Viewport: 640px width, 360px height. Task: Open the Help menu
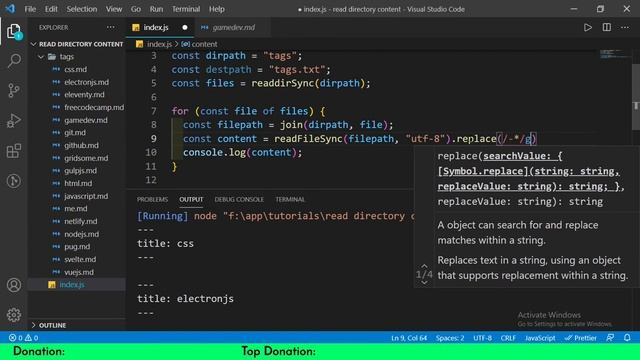click(x=217, y=9)
